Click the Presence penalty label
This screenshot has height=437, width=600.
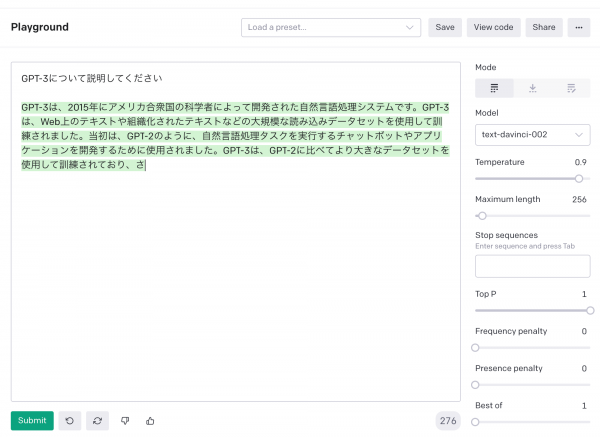point(509,368)
